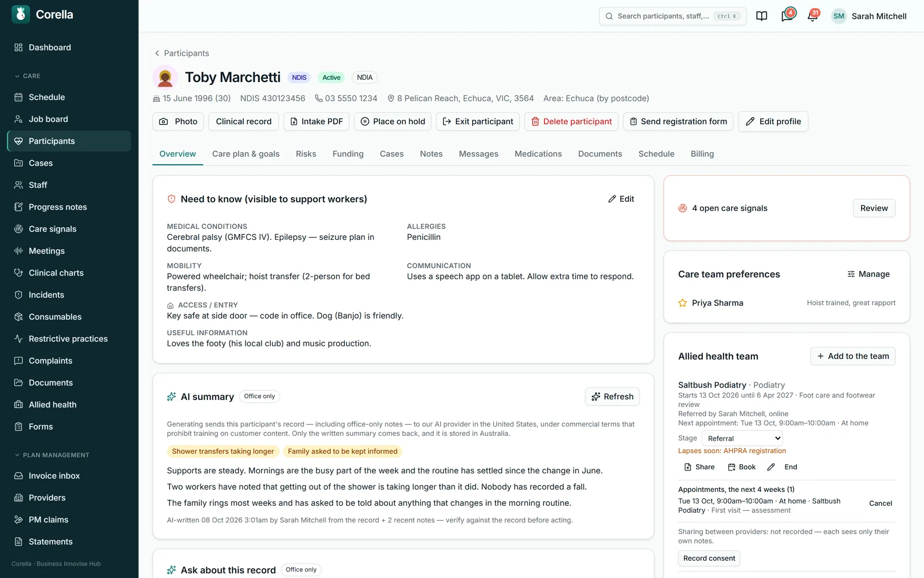
Task: Place the participant on hold
Action: click(393, 121)
